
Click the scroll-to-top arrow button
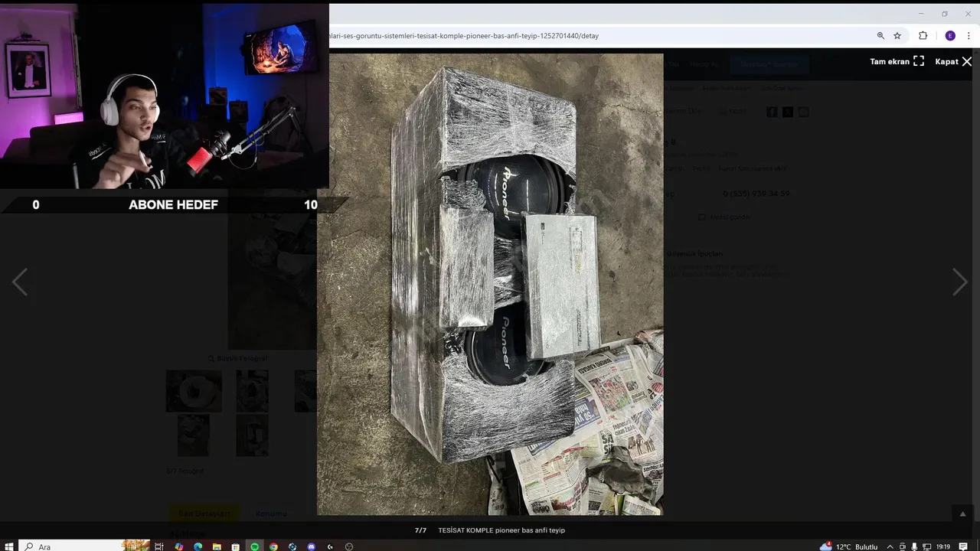pyautogui.click(x=963, y=514)
